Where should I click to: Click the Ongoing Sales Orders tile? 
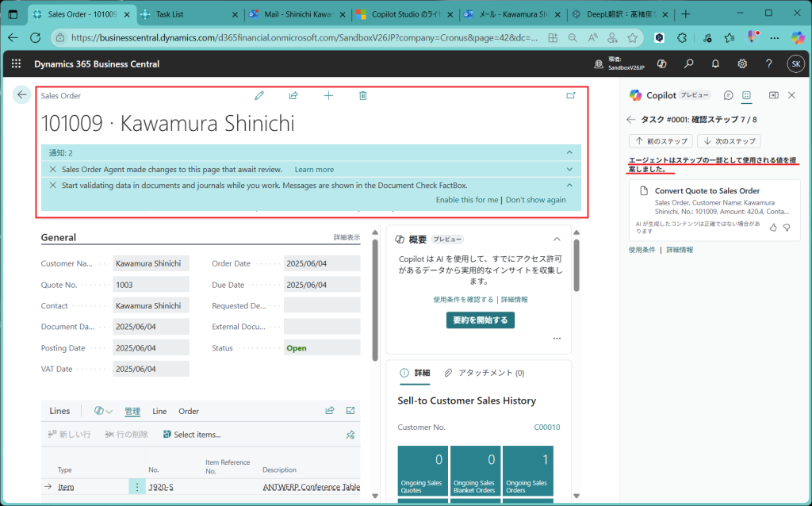(527, 471)
